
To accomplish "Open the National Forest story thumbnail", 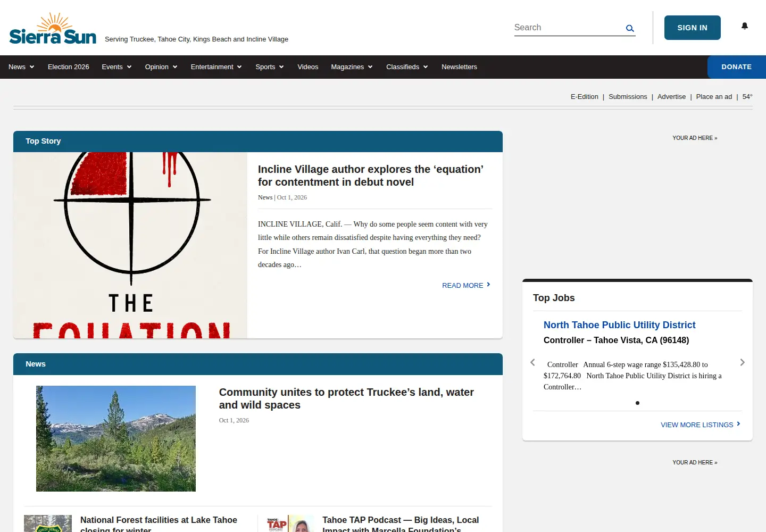I will (48, 523).
